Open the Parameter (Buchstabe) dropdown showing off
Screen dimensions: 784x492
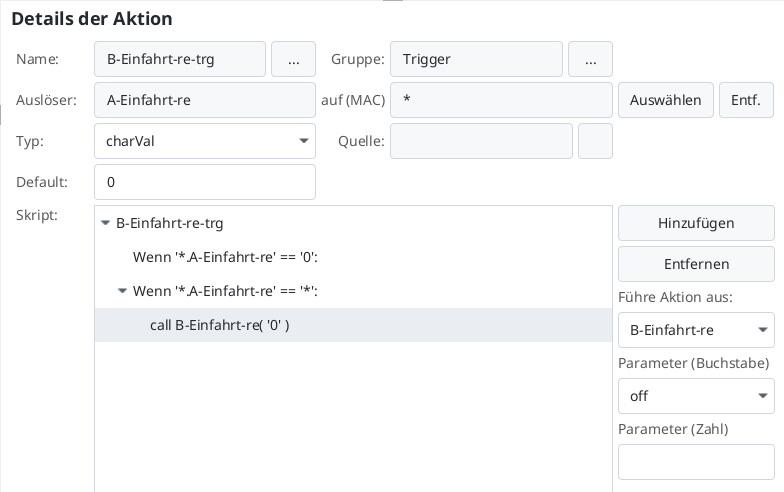[696, 396]
